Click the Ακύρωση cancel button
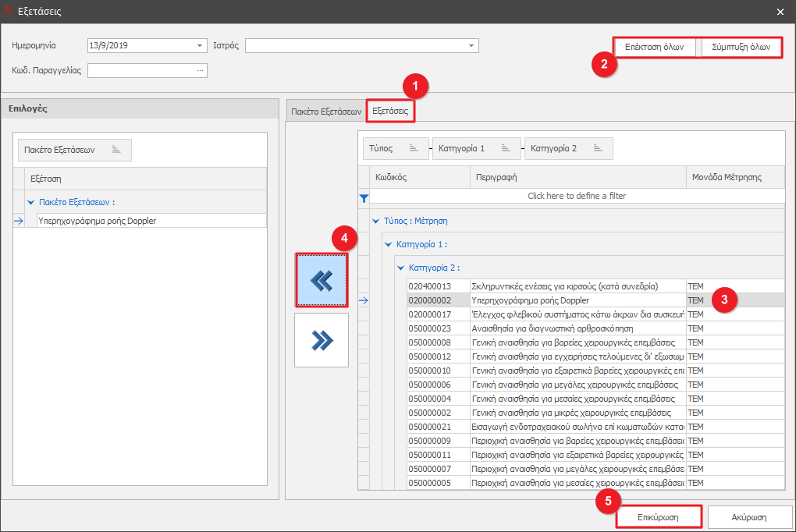796x532 pixels. click(749, 517)
